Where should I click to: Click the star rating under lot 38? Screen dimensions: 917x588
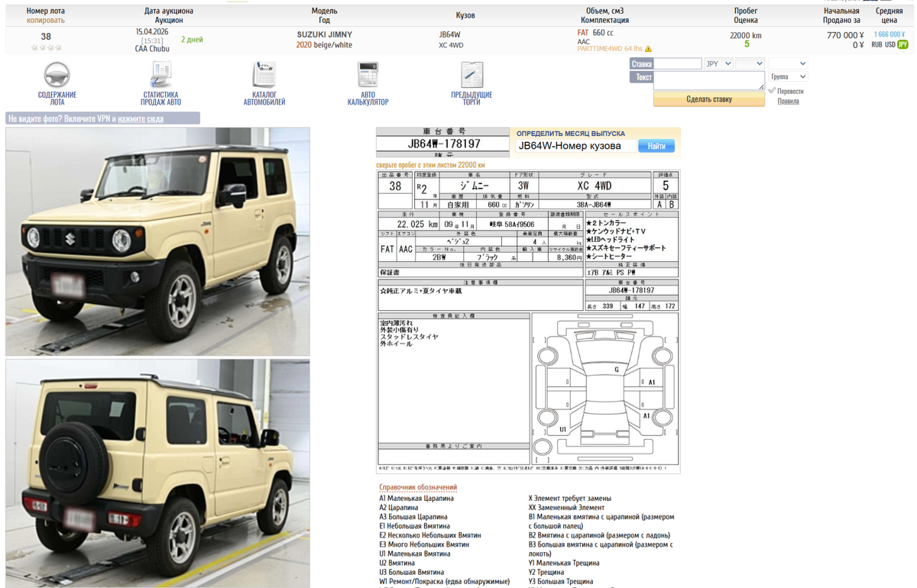tap(46, 47)
